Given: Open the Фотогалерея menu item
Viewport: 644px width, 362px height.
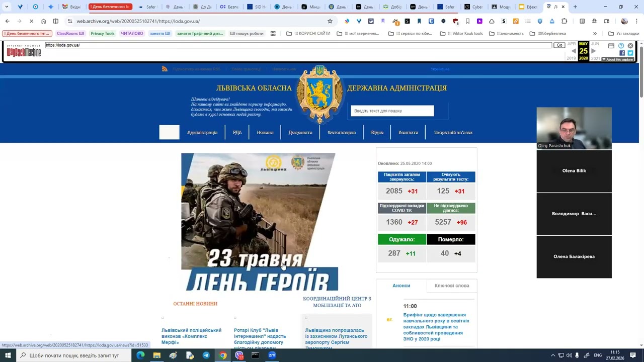Looking at the screenshot, I should pyautogui.click(x=342, y=132).
